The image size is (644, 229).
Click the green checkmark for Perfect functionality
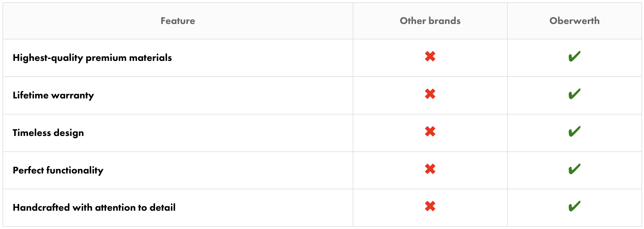tap(574, 169)
